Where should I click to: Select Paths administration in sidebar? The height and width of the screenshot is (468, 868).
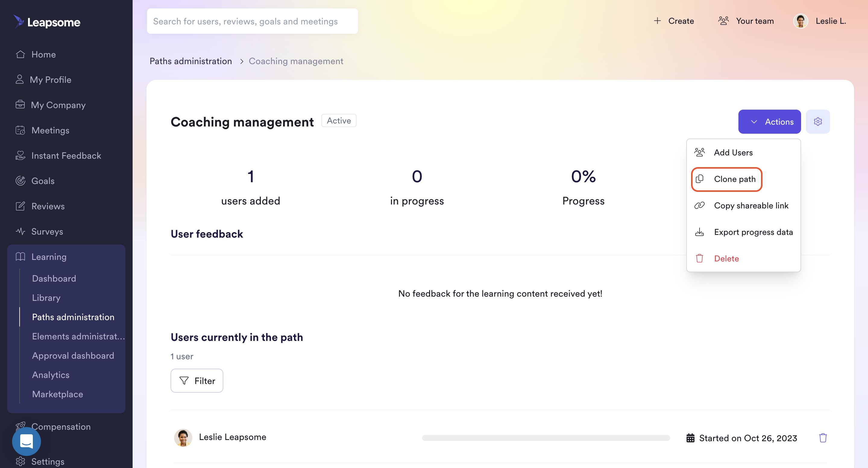pyautogui.click(x=73, y=317)
